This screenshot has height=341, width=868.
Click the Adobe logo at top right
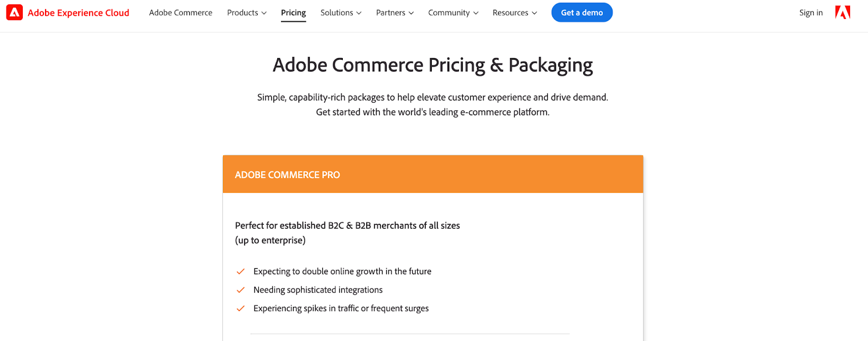(x=843, y=12)
